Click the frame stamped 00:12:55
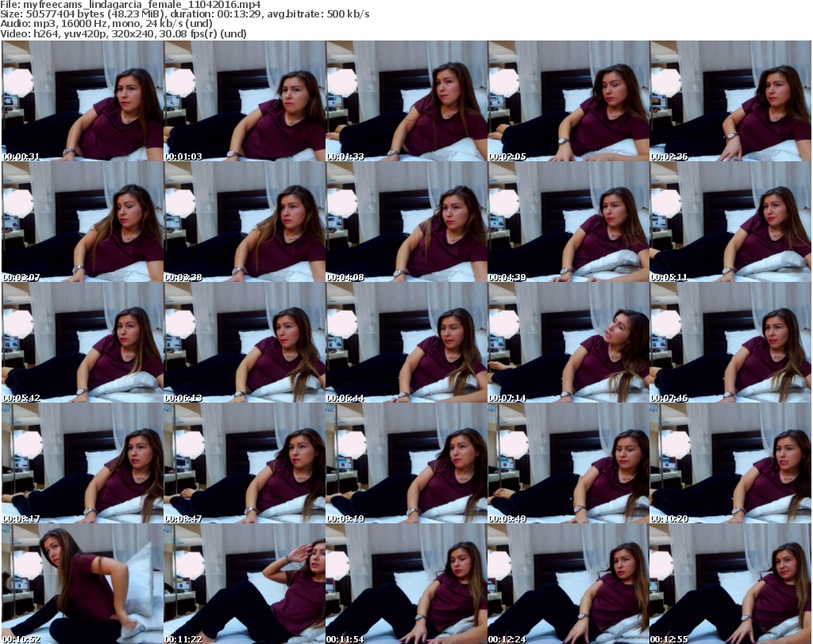Screen dimensions: 813x644 point(730,584)
